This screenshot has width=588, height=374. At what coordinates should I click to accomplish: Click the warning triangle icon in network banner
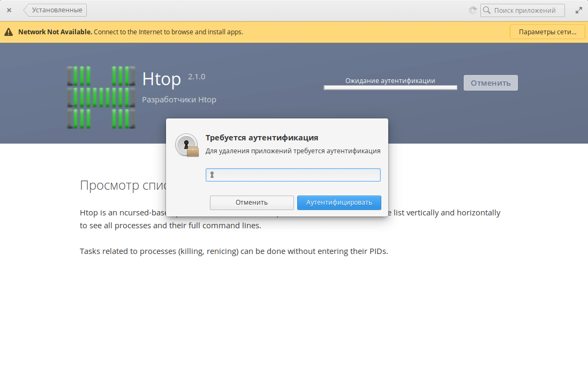pyautogui.click(x=9, y=32)
